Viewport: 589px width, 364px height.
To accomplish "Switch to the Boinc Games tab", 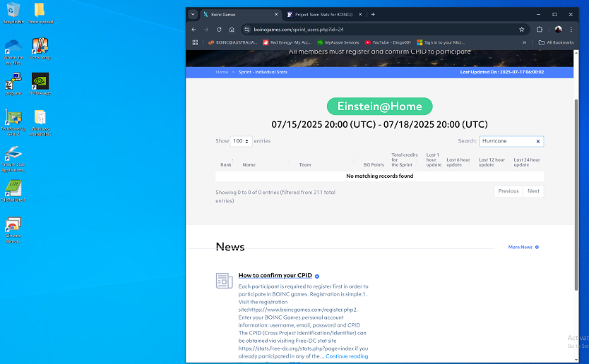I will pyautogui.click(x=240, y=14).
